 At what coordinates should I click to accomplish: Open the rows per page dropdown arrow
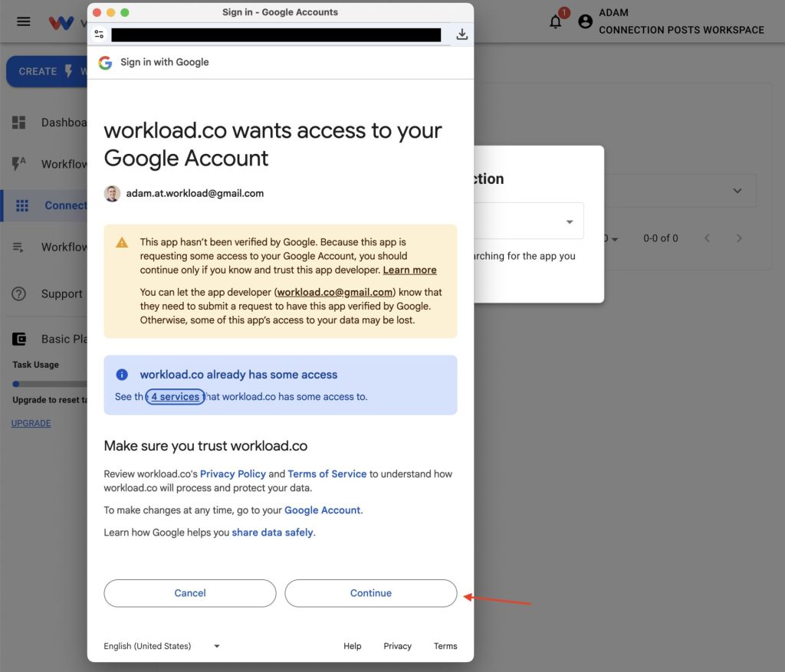click(x=615, y=239)
